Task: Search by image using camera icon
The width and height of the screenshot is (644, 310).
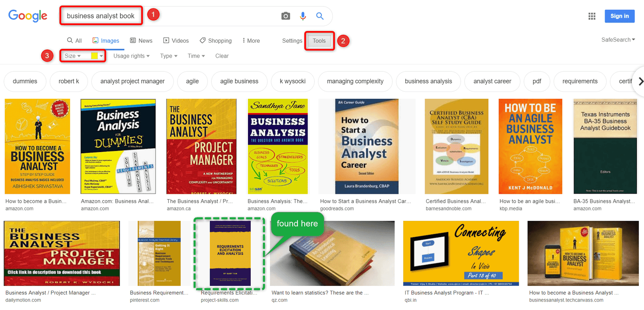Action: pos(286,16)
